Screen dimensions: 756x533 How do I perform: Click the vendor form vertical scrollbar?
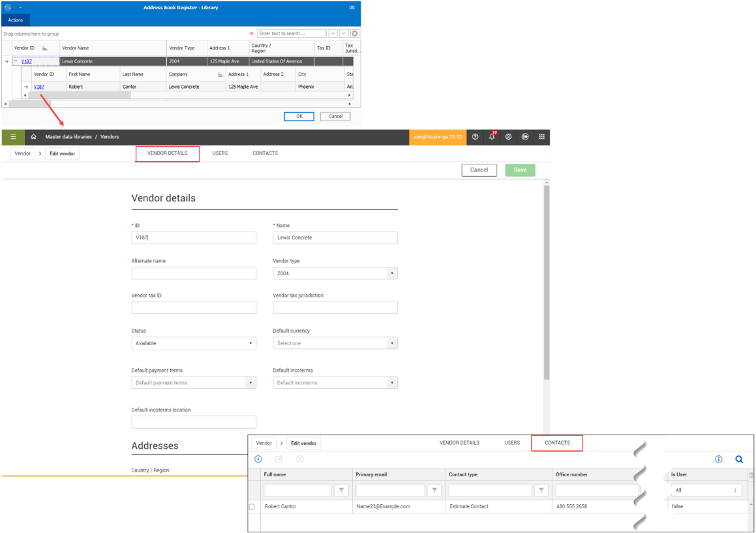547,281
